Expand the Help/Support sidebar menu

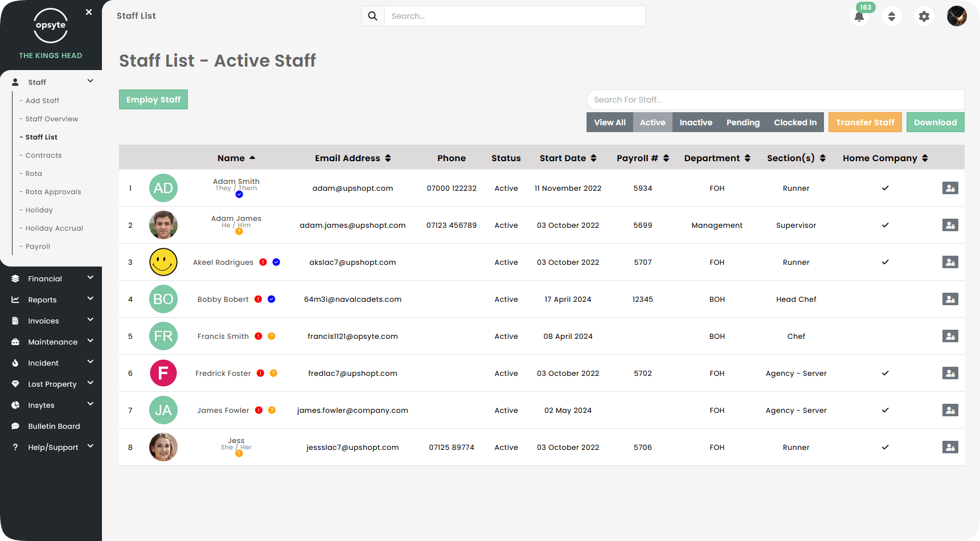tap(90, 446)
